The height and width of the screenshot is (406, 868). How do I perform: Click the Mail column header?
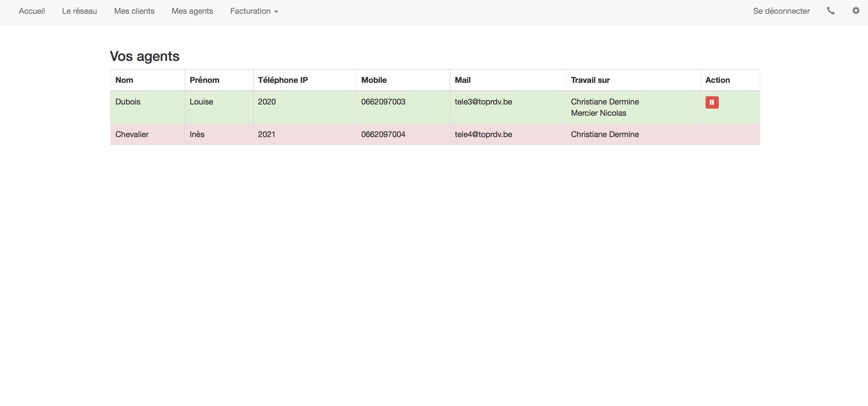(508, 80)
